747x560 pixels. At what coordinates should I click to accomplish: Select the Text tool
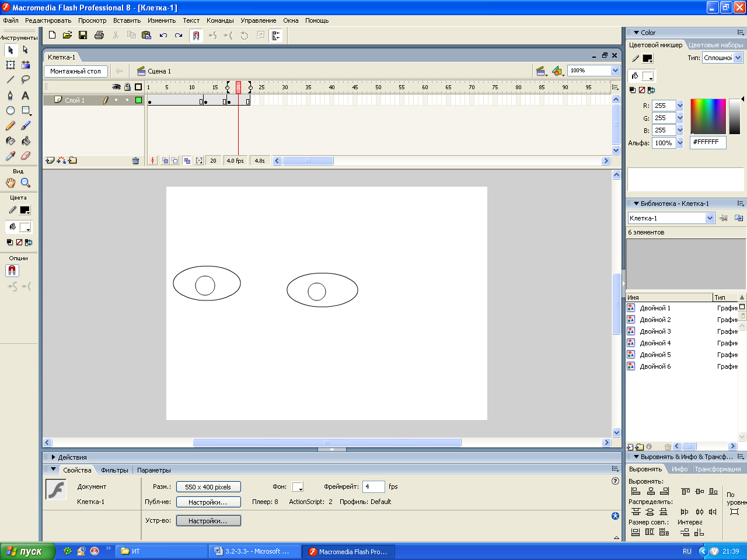tap(26, 95)
